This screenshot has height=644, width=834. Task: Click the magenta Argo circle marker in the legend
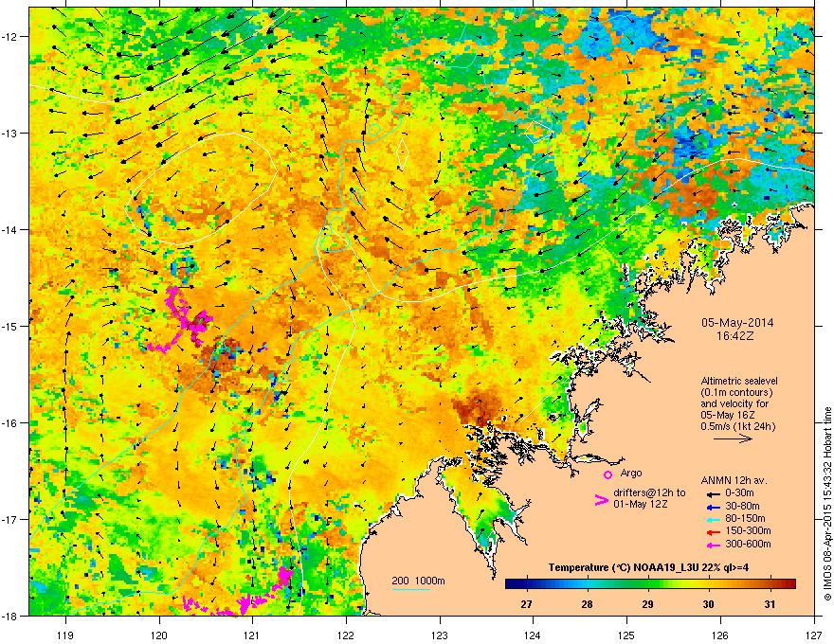click(x=607, y=474)
